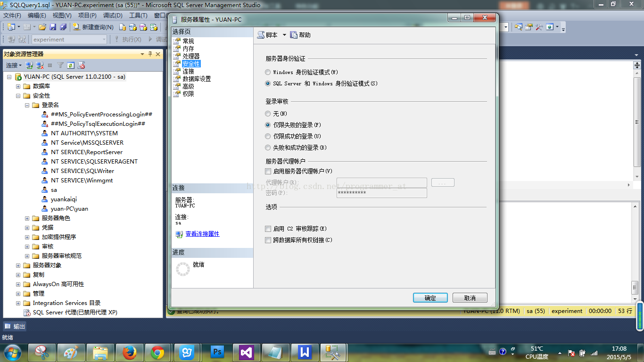The image size is (644, 362).
Task: Select the 常规 page in dialog
Action: coord(188,41)
